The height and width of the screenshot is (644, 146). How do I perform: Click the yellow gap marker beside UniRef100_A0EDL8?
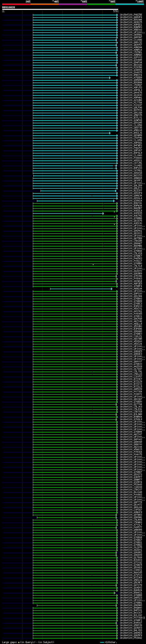[115, 212]
